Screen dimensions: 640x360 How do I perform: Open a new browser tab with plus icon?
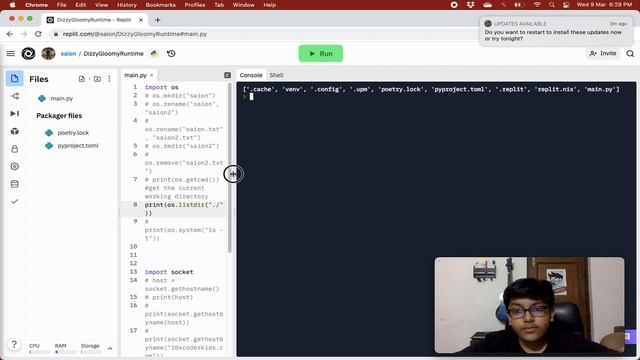(158, 20)
